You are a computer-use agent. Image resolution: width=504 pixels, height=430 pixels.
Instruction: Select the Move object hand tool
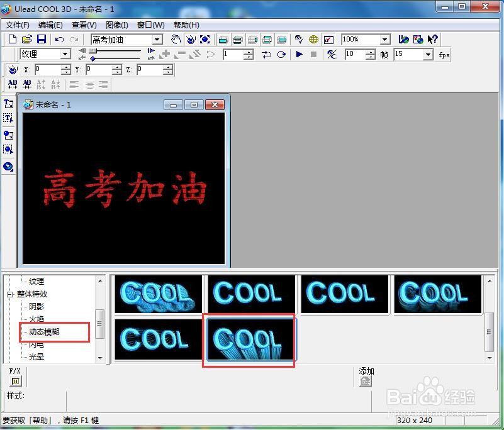click(x=176, y=40)
